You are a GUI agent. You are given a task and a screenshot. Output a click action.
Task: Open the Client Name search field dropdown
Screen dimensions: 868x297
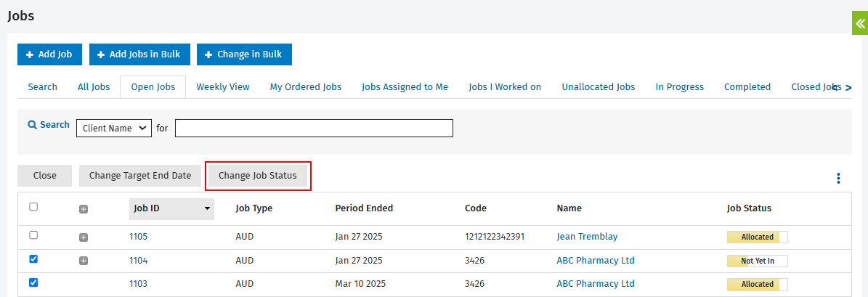tap(114, 128)
